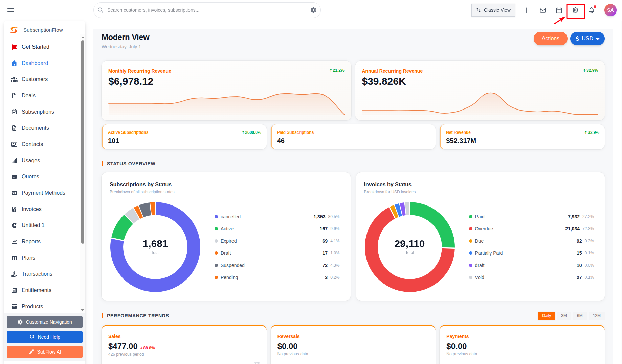The width and height of the screenshot is (622, 364).
Task: Switch to Classic View
Action: point(493,10)
